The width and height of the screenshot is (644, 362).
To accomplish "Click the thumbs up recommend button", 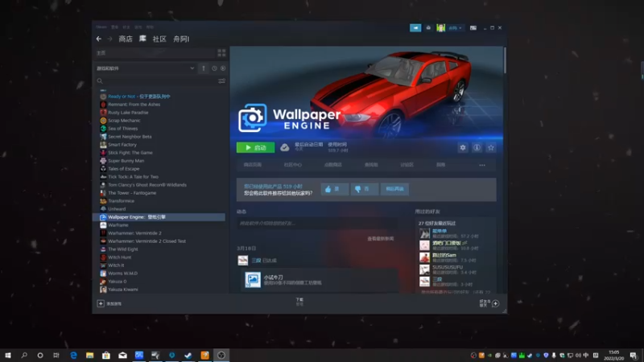I will [335, 189].
